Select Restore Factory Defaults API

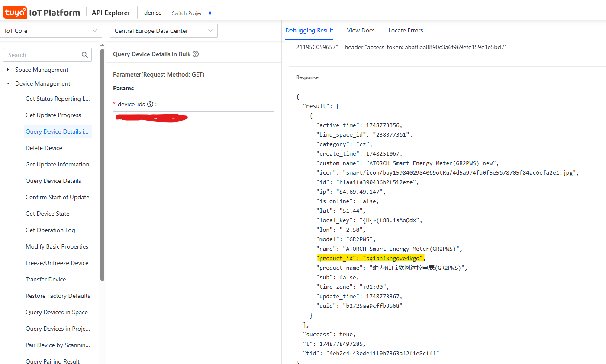(58, 296)
